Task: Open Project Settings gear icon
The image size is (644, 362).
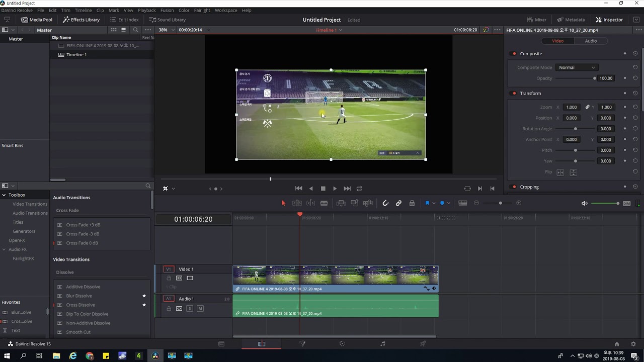Action: [633, 344]
